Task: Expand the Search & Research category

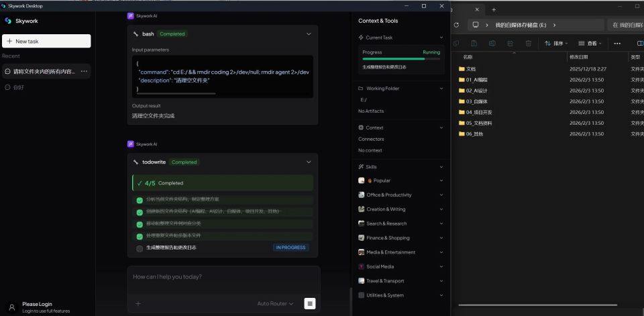Action: [x=441, y=223]
